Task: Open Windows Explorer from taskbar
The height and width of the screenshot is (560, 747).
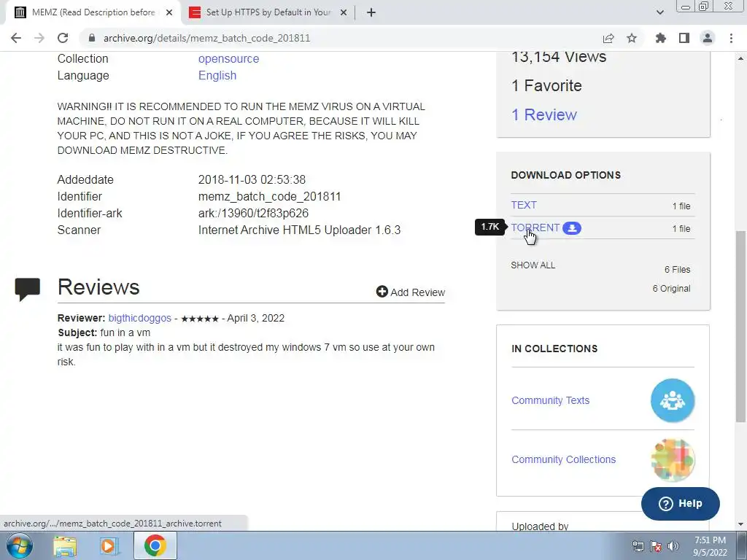Action: 65,545
